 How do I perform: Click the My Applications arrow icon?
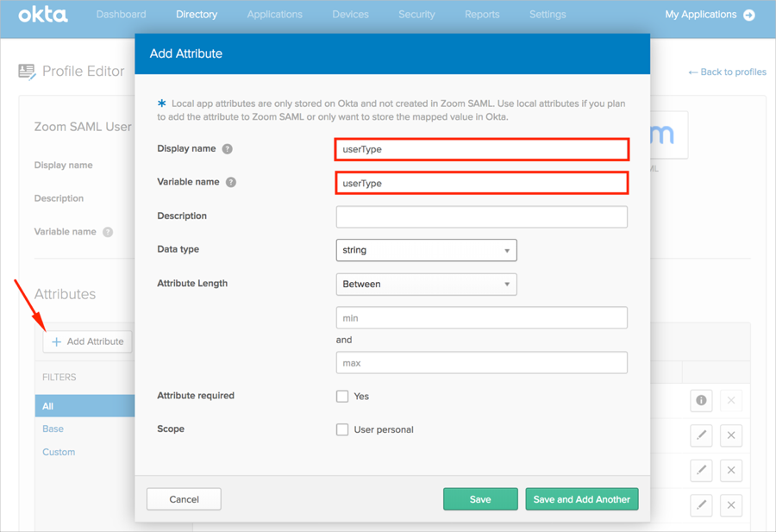coord(749,15)
